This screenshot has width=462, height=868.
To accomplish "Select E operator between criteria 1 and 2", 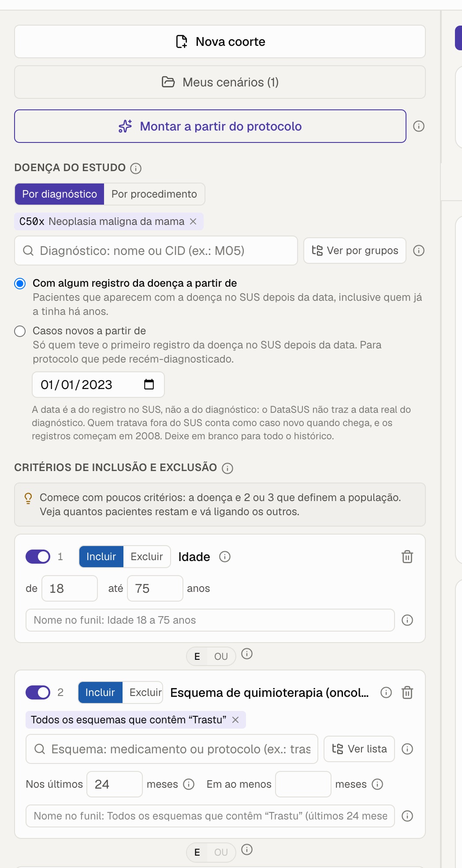I will point(197,656).
